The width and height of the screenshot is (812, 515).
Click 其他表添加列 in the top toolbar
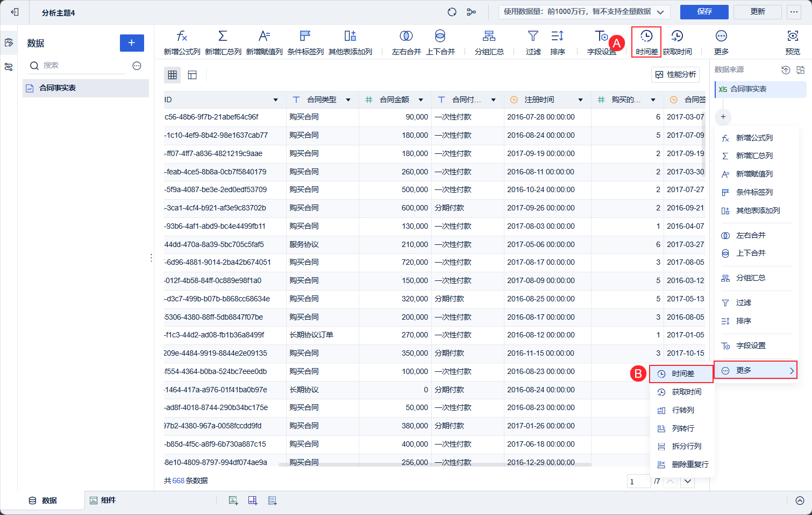(350, 43)
